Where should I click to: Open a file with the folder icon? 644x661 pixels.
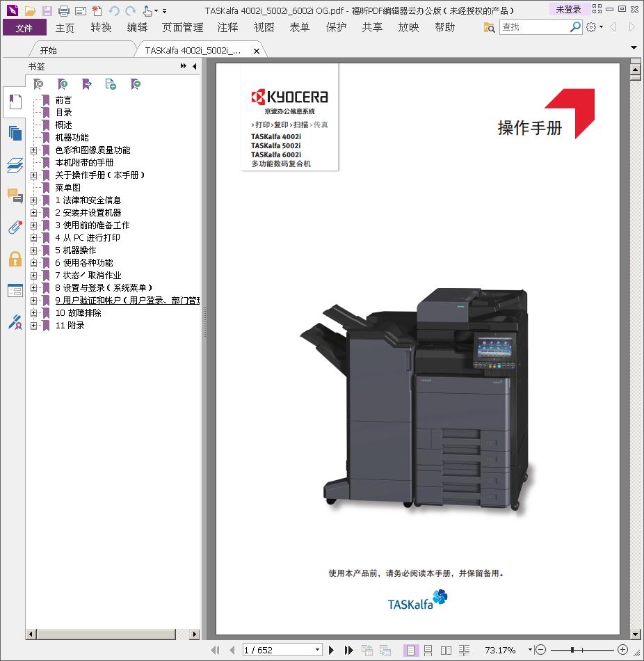click(x=30, y=10)
